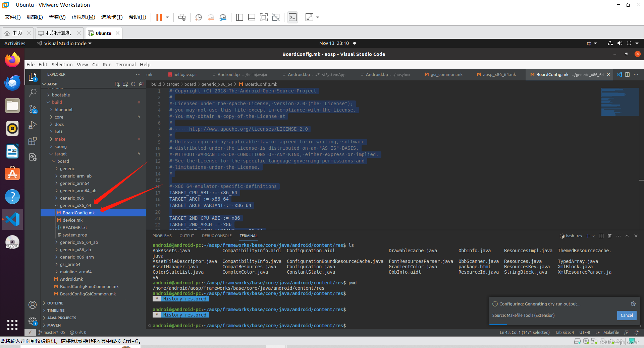Screen dimensions: 644x348
Task: Close the terminal panel
Action: [x=636, y=236]
